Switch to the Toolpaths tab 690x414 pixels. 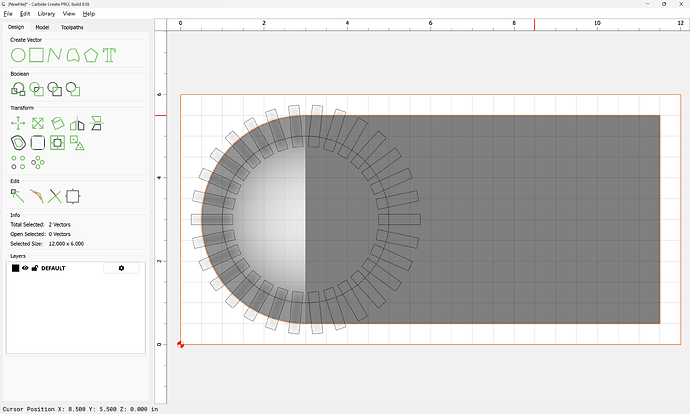click(x=72, y=27)
